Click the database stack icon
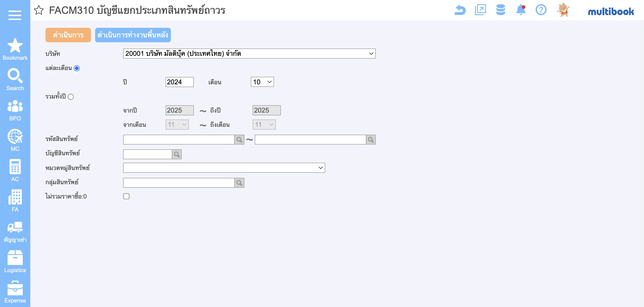Screen dimensions: 644x307 (x=500, y=10)
